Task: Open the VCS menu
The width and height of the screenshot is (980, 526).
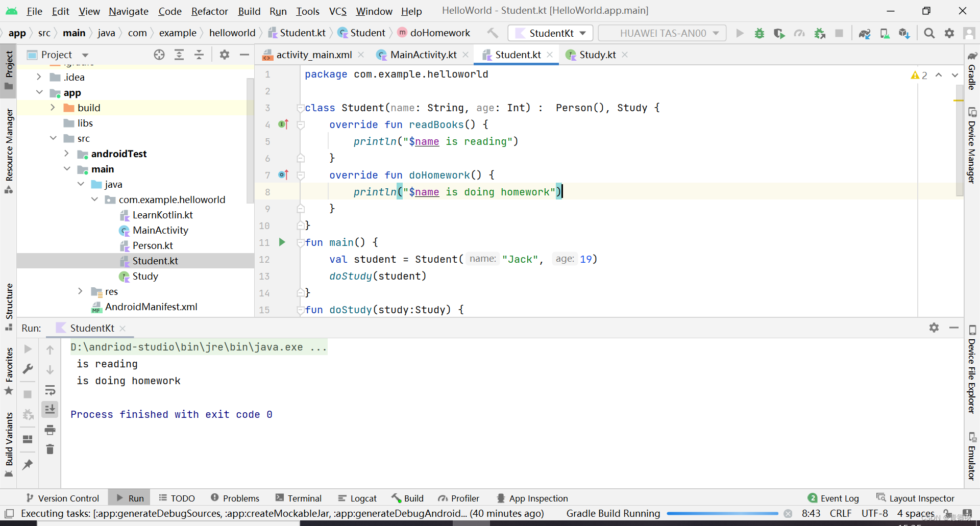Action: click(x=337, y=11)
